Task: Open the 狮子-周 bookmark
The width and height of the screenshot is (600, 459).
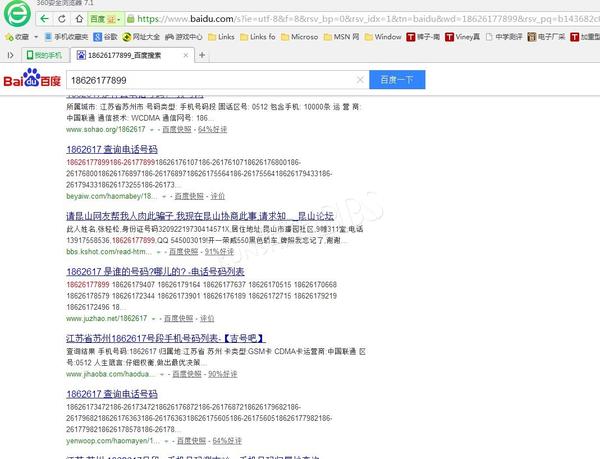Action: 423,37
